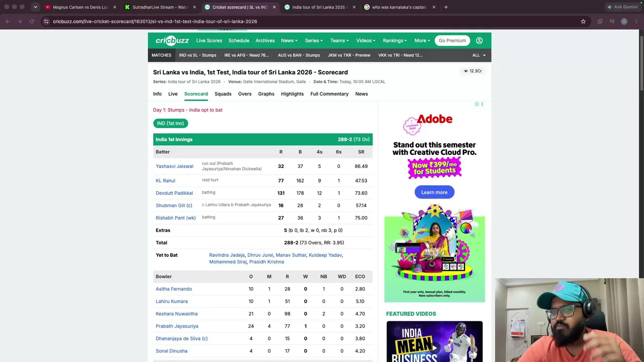The width and height of the screenshot is (644, 362).
Task: Expand the Series dropdown menu
Action: (x=314, y=41)
